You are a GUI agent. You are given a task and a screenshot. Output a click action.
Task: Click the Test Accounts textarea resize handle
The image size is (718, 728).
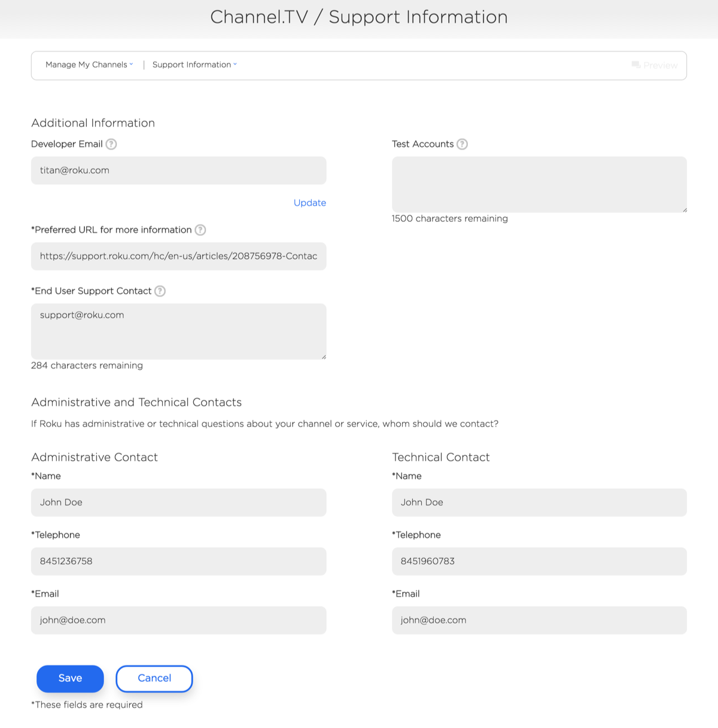click(x=684, y=210)
